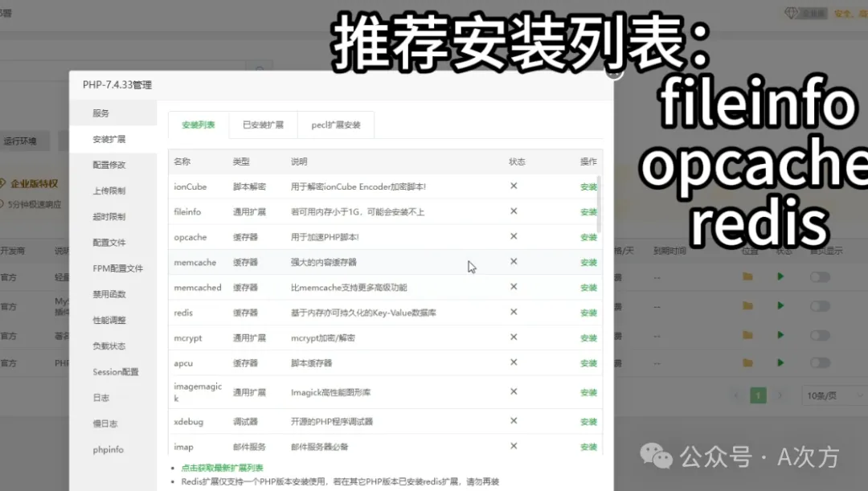
Task: Open the folder icon in the 著名 background row
Action: click(x=747, y=335)
